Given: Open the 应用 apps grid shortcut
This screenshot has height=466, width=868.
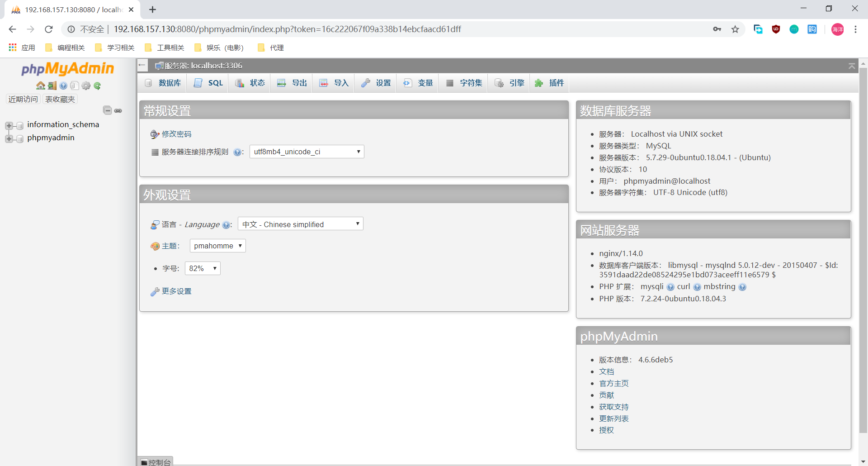Looking at the screenshot, I should point(22,48).
